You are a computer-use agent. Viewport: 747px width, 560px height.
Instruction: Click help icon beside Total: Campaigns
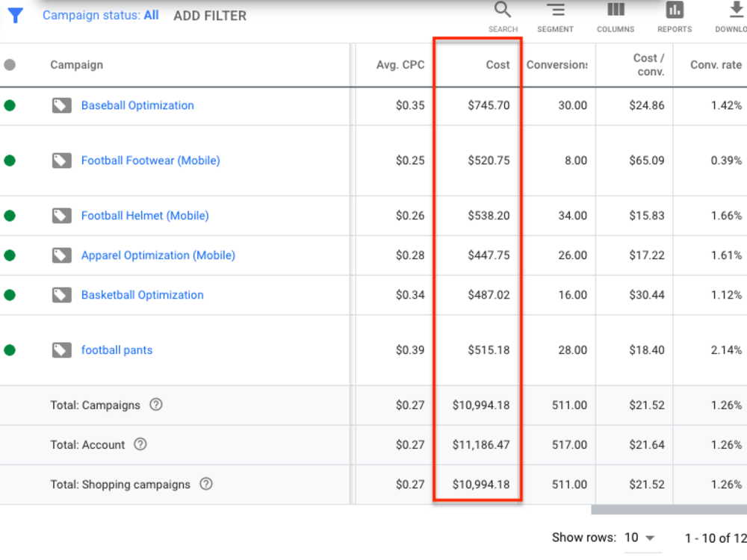click(x=156, y=405)
